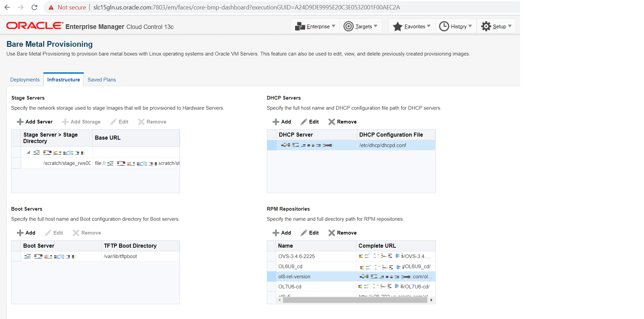
Task: Click the pencil icon in DHCP Servers
Action: [x=304, y=122]
